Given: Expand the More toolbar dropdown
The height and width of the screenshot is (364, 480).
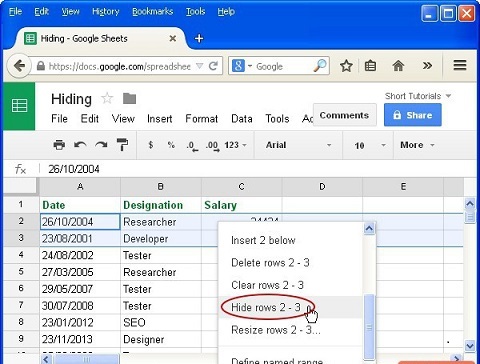Looking at the screenshot, I should [x=417, y=145].
